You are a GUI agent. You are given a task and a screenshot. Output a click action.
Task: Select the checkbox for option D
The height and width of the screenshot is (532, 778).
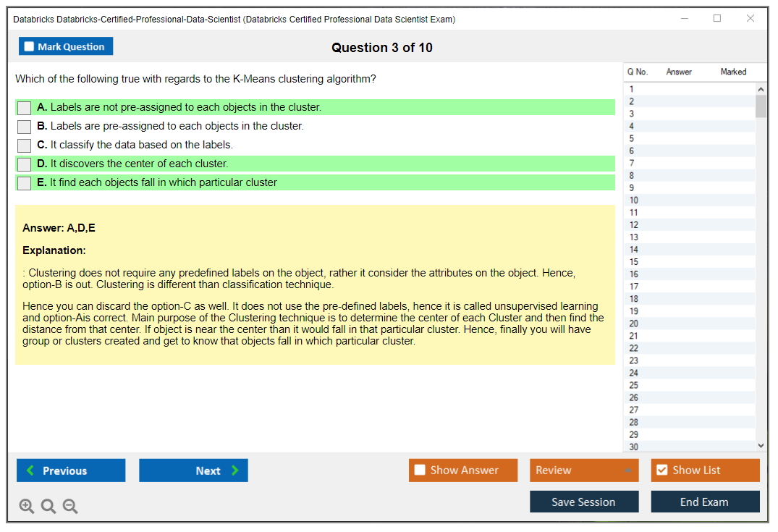(x=25, y=164)
